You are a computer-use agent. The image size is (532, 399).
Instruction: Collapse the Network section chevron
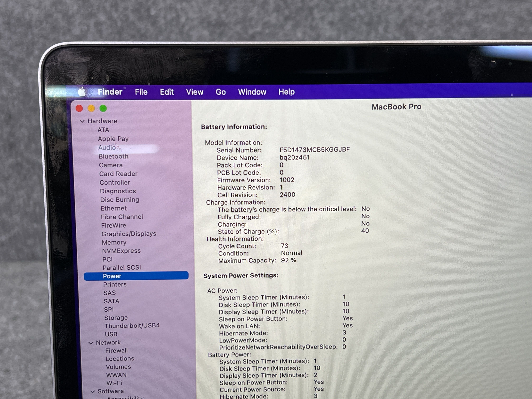pos(91,343)
